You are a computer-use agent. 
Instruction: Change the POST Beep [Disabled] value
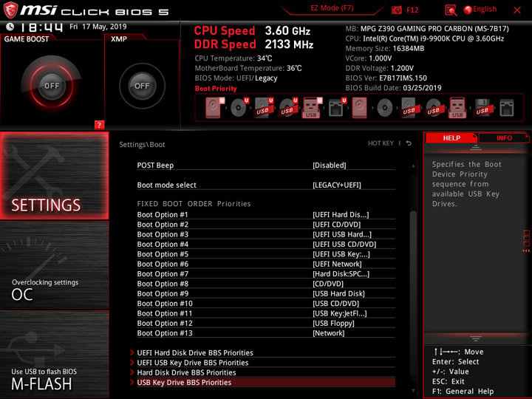(x=329, y=166)
